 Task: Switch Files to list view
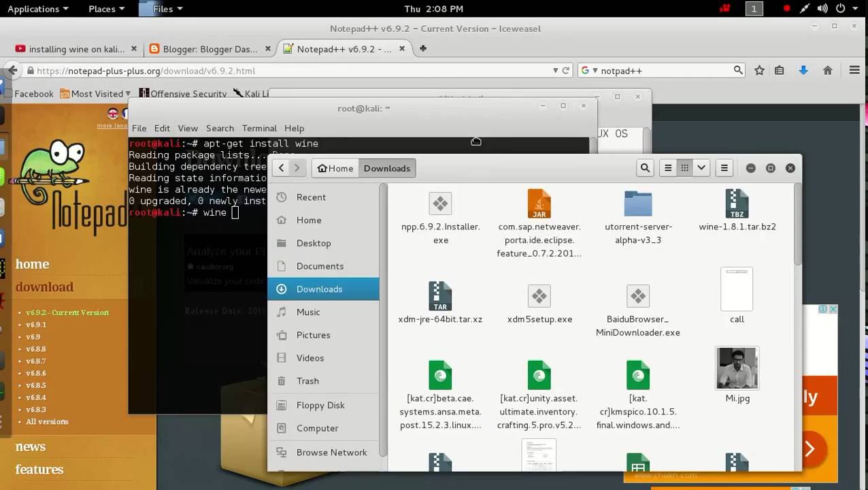point(668,168)
